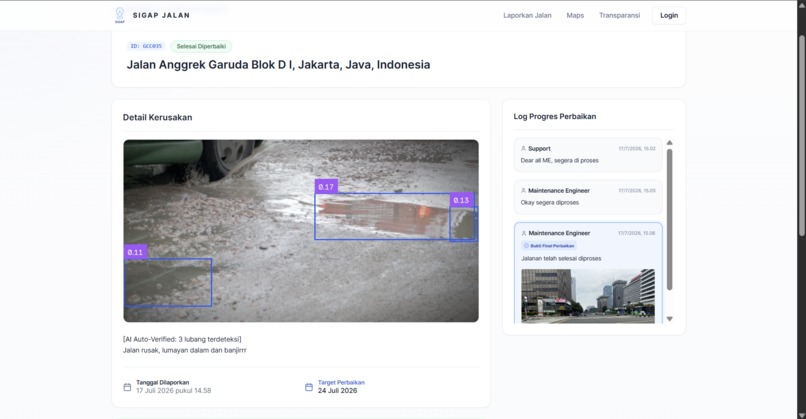Click the 17/7/2026, 15.05 timestamp
Viewport: 806px width, 419px height.
636,191
